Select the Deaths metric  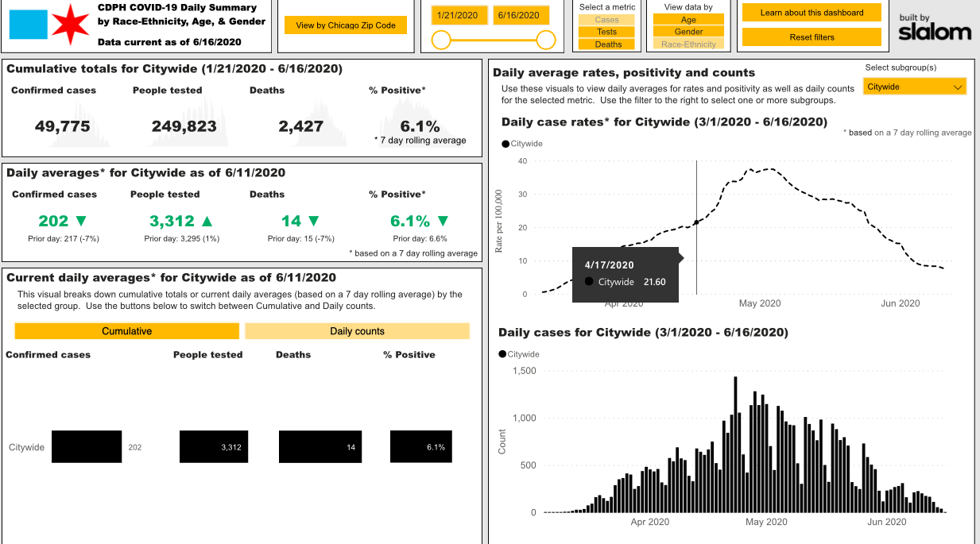point(606,44)
